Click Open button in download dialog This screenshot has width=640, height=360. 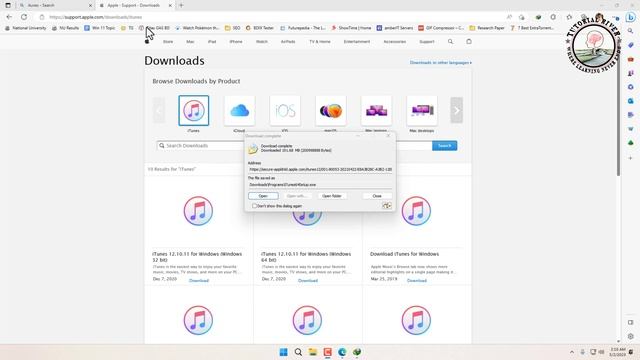(x=263, y=196)
